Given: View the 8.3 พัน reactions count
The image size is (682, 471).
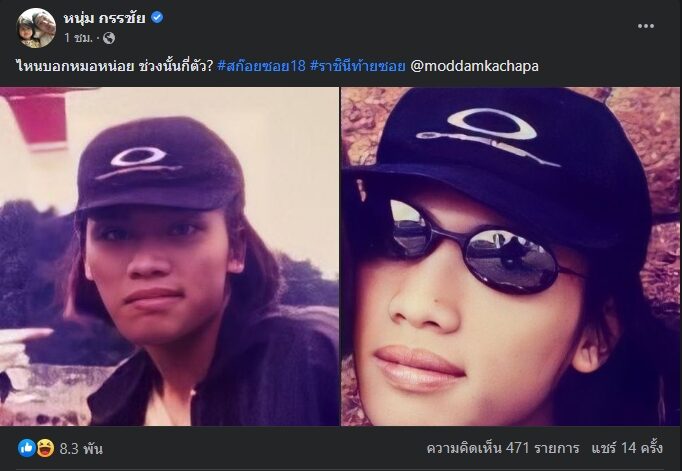Looking at the screenshot, I should click(81, 448).
